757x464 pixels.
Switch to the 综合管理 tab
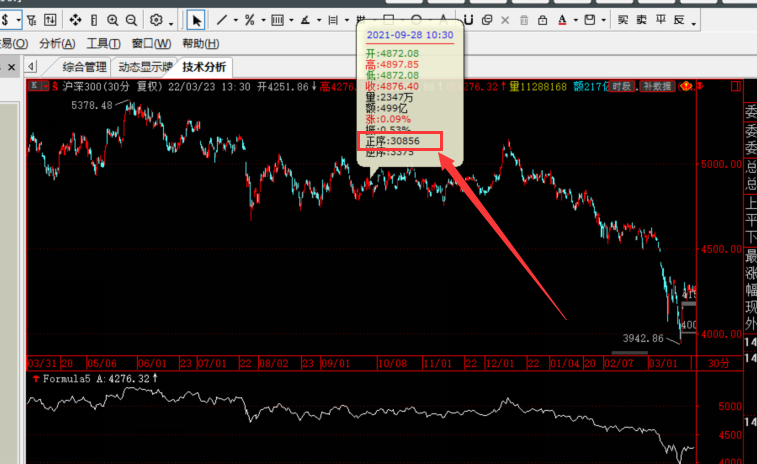pos(84,67)
